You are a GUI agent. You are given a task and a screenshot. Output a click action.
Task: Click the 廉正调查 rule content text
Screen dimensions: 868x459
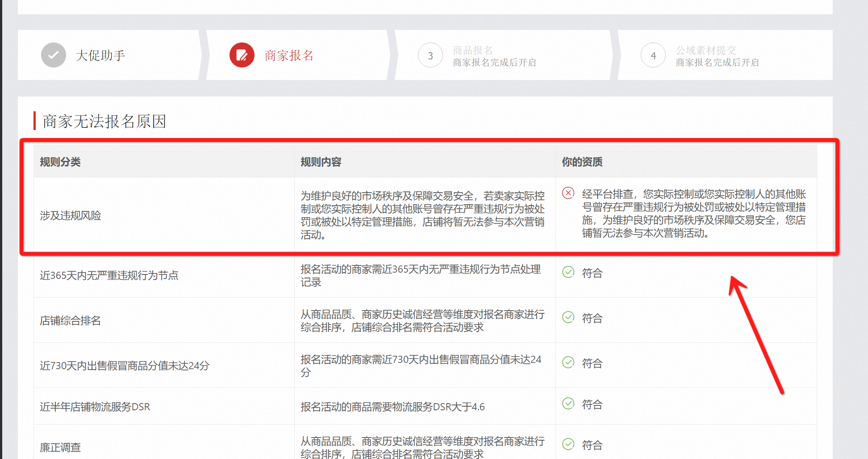[x=423, y=447]
